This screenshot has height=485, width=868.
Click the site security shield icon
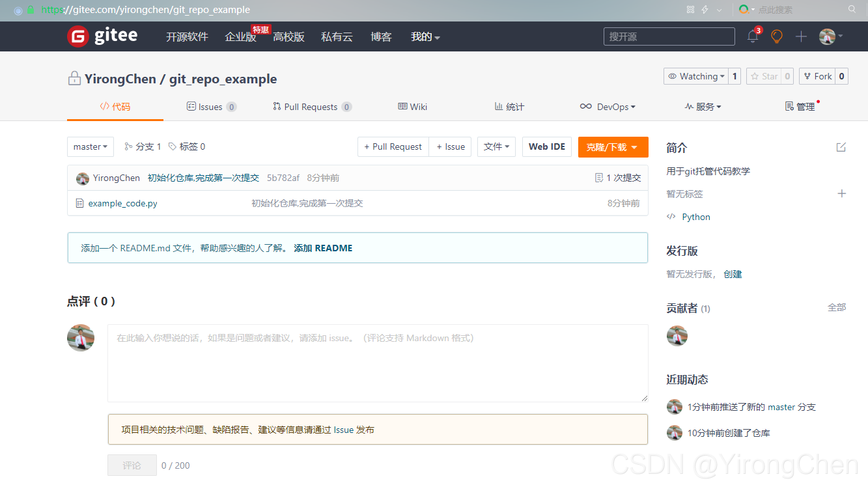(x=31, y=10)
